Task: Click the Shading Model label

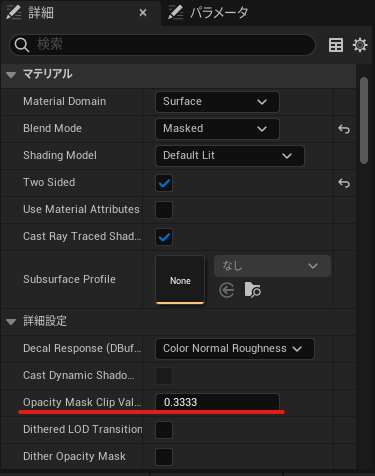Action: (60, 155)
